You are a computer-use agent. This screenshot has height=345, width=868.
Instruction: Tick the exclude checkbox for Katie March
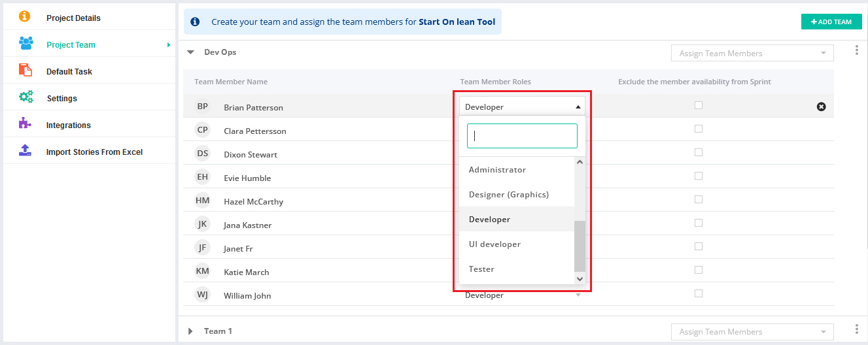coord(699,270)
